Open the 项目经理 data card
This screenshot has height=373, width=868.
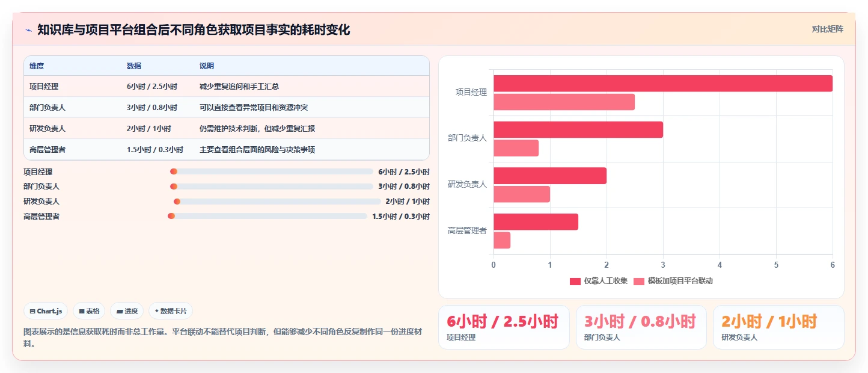tap(504, 327)
